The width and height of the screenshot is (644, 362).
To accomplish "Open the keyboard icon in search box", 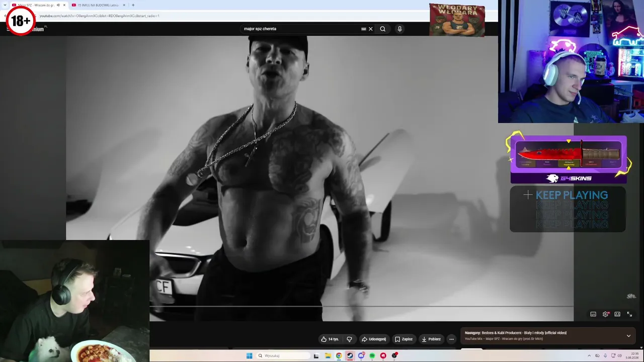I will 364,29.
